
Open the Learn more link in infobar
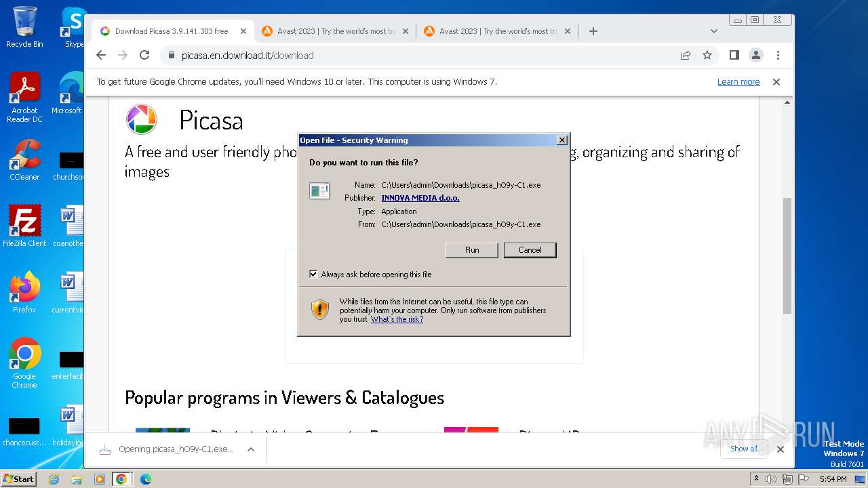(738, 82)
